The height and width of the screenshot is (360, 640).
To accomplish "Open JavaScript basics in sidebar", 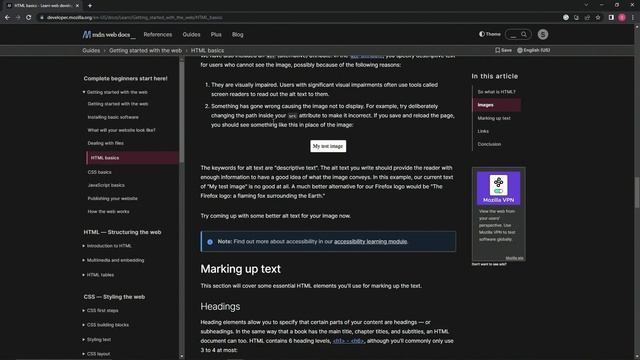I will (x=106, y=185).
